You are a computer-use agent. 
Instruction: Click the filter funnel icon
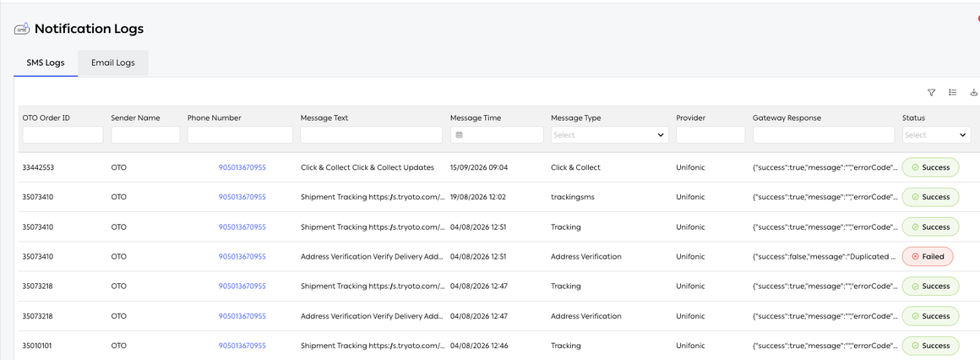pyautogui.click(x=931, y=92)
